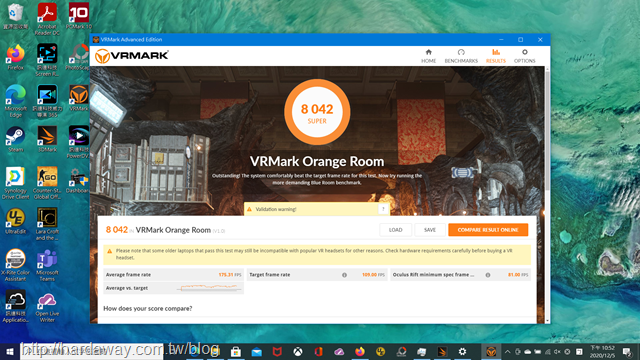Select the Firefox desktop icon
Image resolution: width=640 pixels, height=360 pixels.
pos(16,57)
